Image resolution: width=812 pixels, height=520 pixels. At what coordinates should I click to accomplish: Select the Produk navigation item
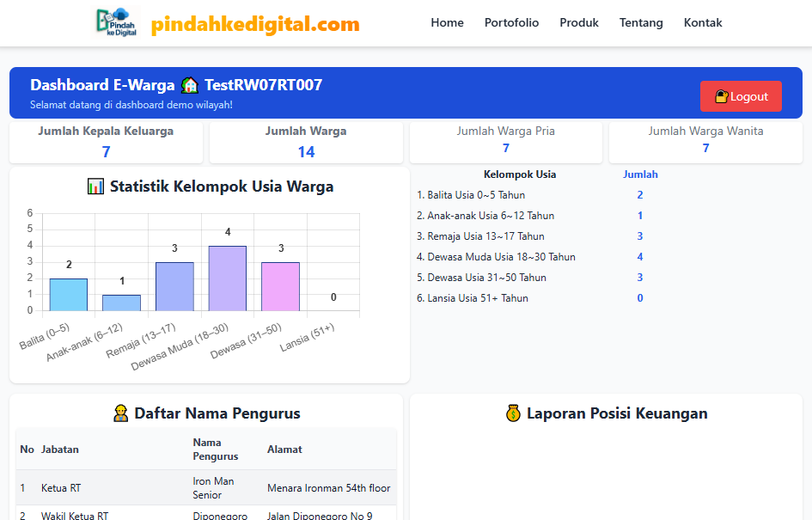[x=578, y=23]
